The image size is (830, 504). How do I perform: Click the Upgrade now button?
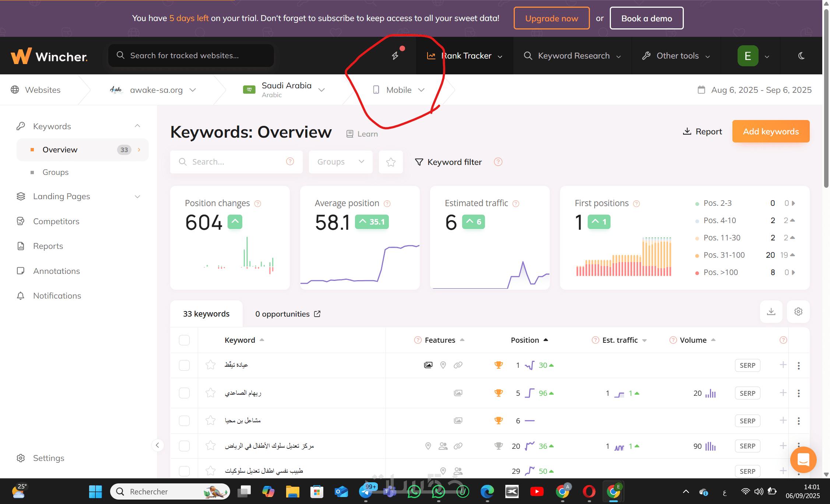pyautogui.click(x=551, y=18)
